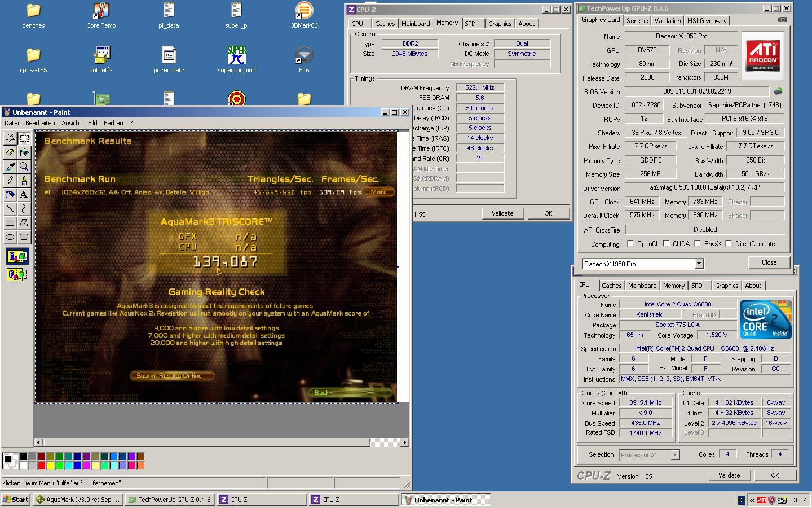Select the Rounded Rectangle tool
This screenshot has height=508, width=812.
(24, 237)
